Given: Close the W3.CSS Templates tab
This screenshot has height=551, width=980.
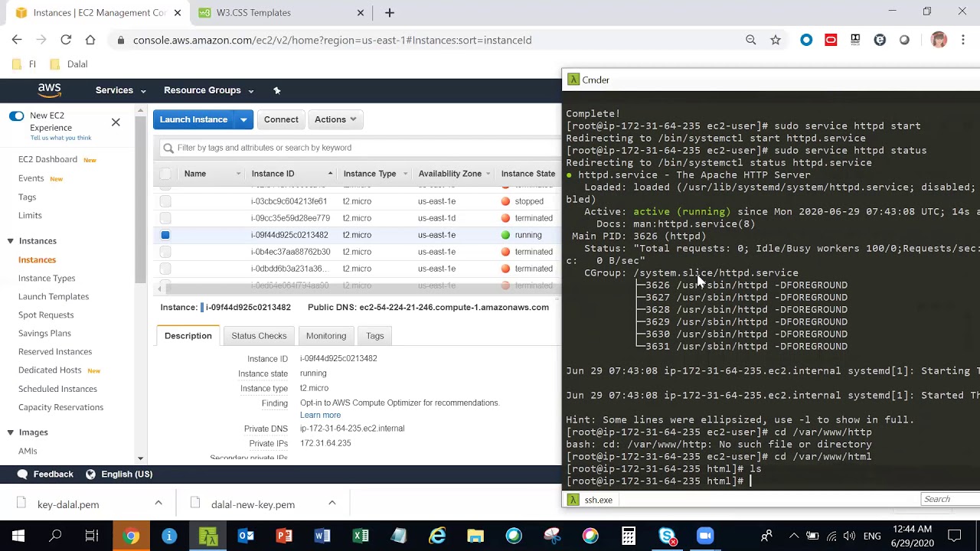Looking at the screenshot, I should [361, 12].
